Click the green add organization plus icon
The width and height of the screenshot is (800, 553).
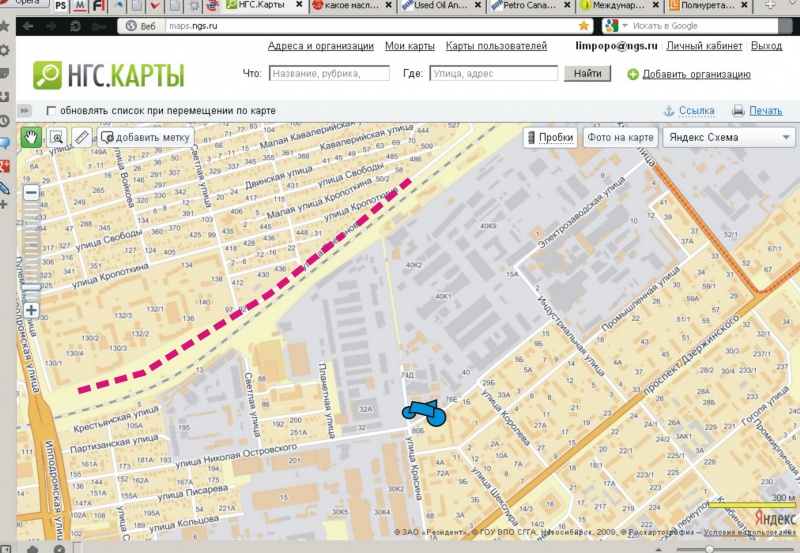click(633, 74)
